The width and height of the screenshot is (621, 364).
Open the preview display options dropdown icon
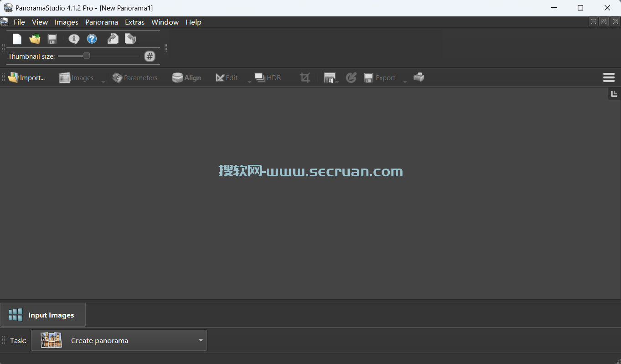coord(331,78)
